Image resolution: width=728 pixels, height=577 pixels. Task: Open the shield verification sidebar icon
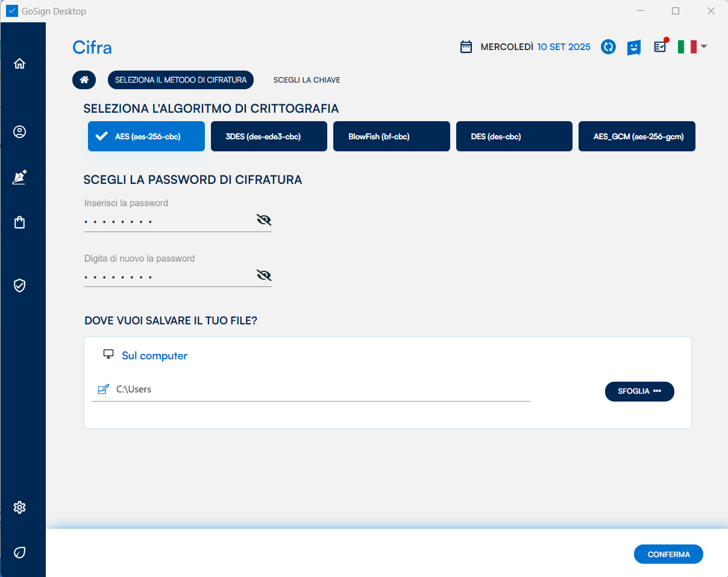coord(20,285)
